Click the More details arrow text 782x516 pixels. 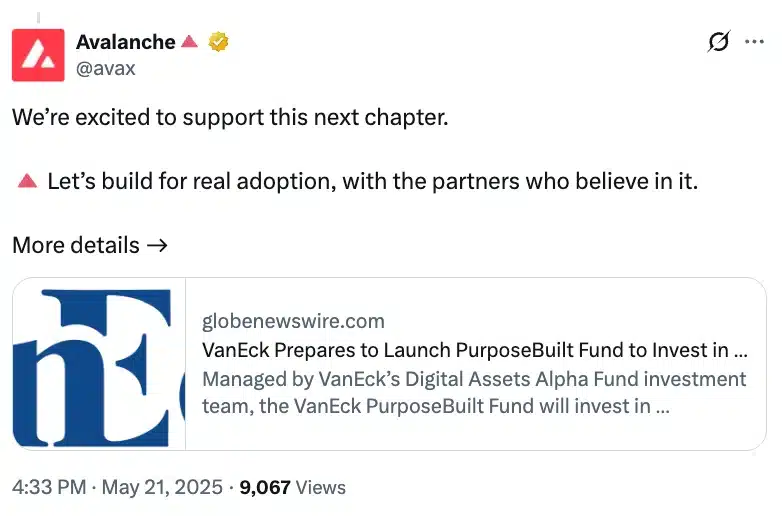coord(90,245)
